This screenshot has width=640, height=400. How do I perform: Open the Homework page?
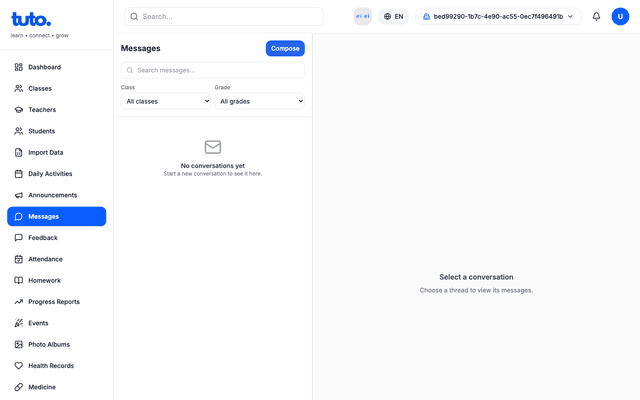[x=56, y=280]
